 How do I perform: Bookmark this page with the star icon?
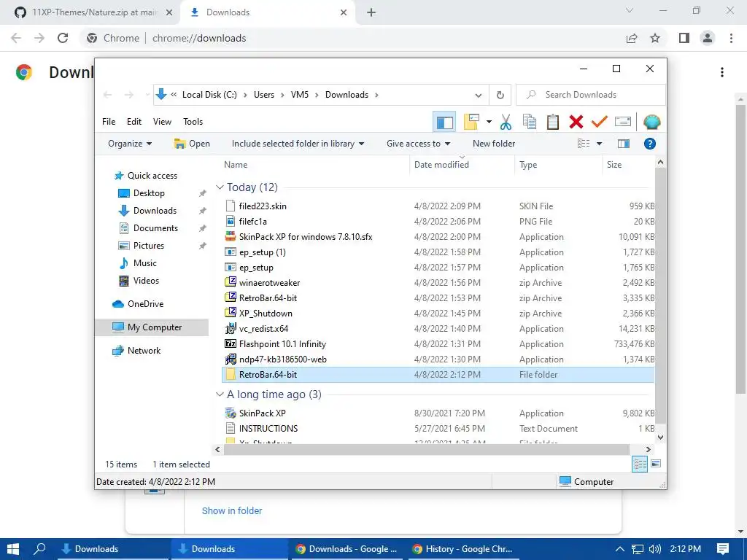[655, 38]
